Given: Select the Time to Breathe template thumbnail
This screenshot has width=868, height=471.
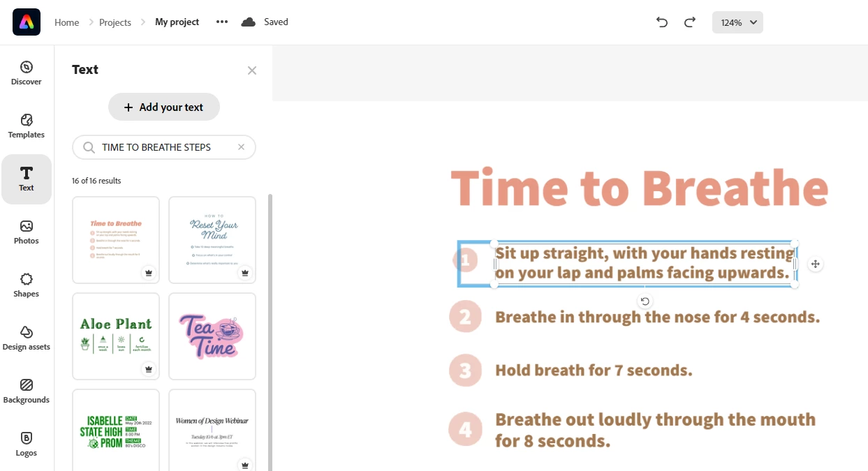Looking at the screenshot, I should point(116,240).
